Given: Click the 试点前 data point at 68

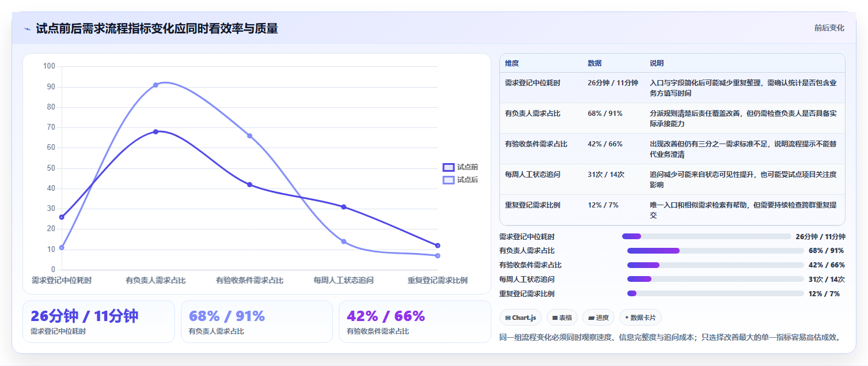Looking at the screenshot, I should pos(156,131).
